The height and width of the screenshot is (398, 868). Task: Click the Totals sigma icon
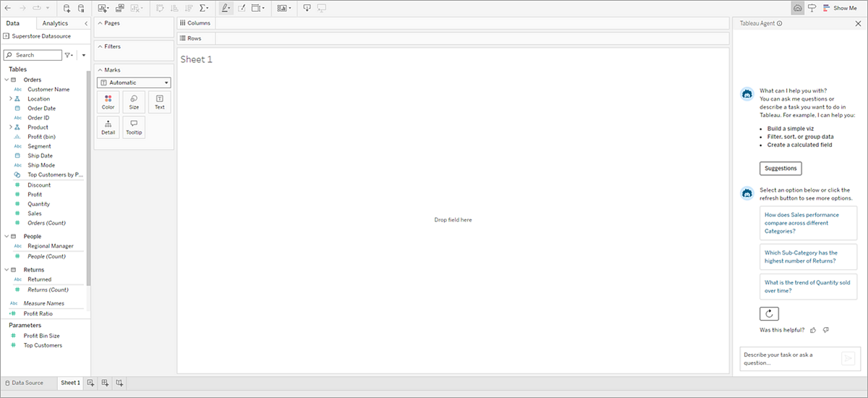[204, 8]
